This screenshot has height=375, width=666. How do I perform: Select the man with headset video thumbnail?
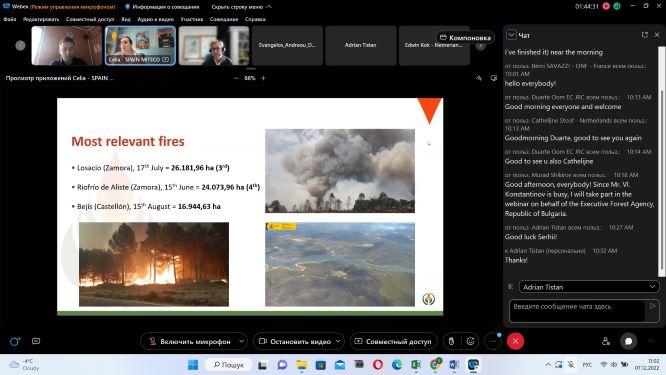point(214,45)
